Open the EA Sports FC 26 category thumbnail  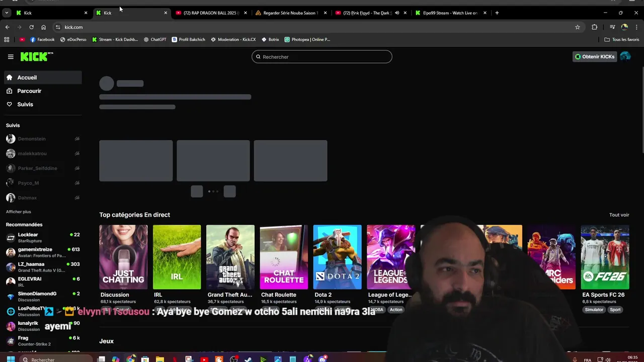(x=605, y=257)
